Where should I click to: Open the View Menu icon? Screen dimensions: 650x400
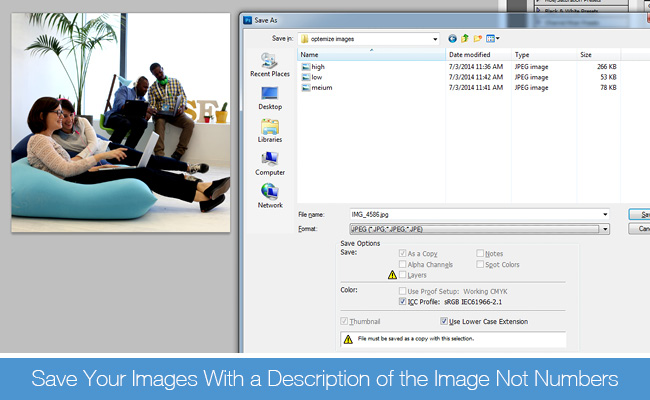coord(494,38)
